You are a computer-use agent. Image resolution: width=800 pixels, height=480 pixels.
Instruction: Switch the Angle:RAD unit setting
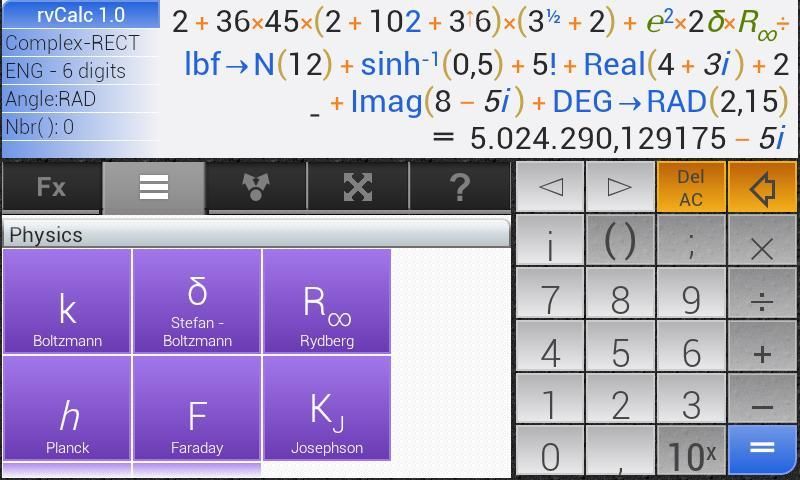point(80,99)
